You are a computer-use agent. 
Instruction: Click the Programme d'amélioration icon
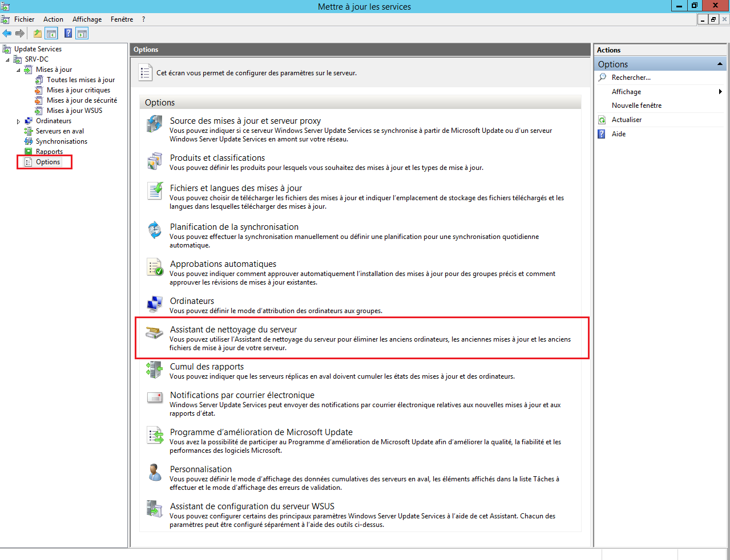[x=155, y=435]
